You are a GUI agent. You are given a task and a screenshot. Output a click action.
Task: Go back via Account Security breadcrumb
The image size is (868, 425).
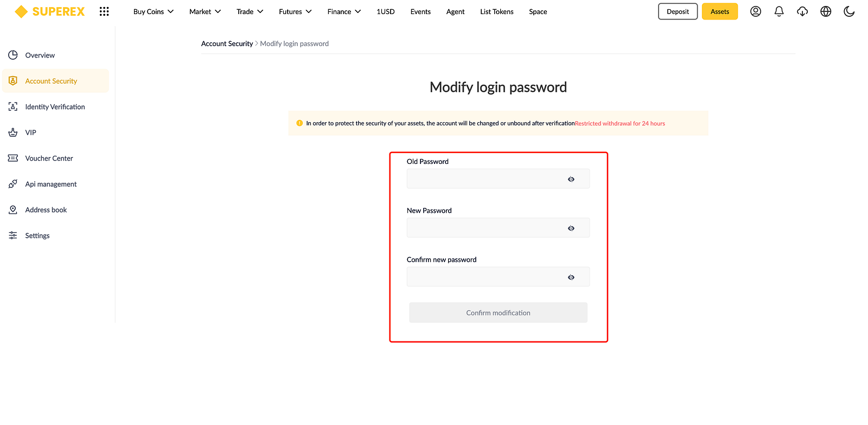227,43
